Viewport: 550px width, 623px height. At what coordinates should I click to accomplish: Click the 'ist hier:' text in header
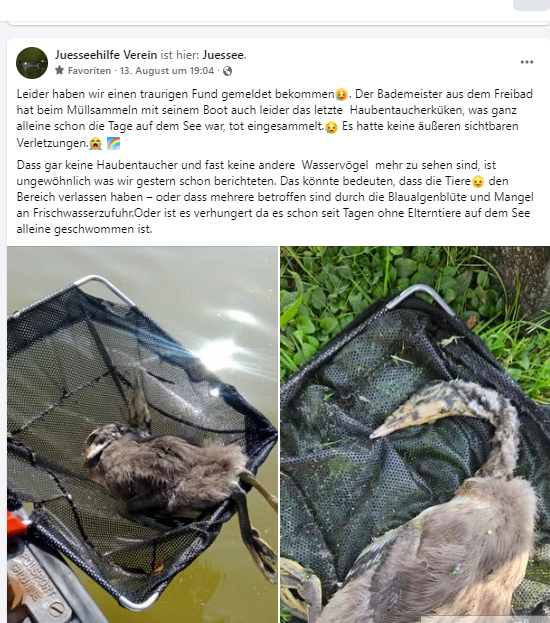(180, 55)
